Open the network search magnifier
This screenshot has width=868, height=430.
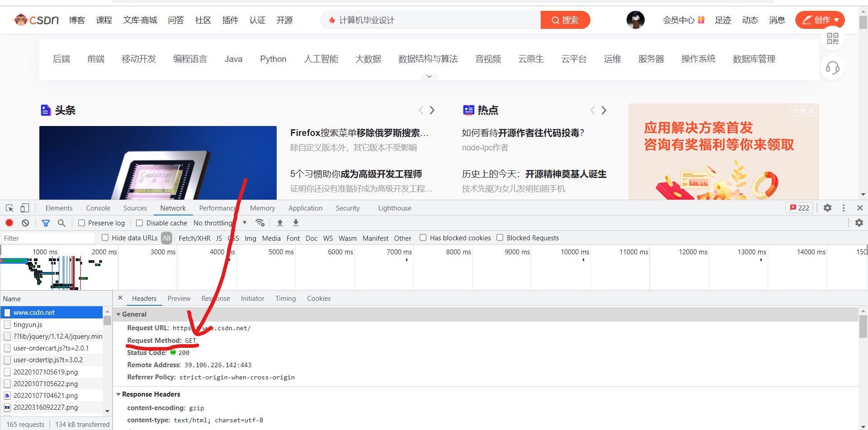(x=61, y=223)
